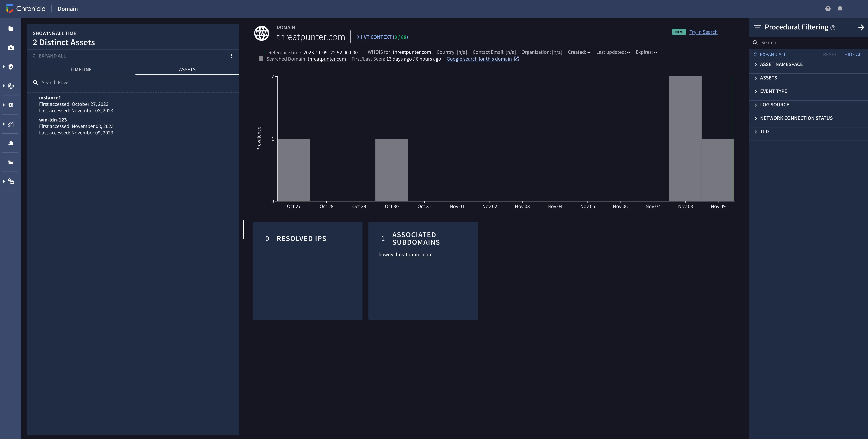868x439 pixels.
Task: Click the RESOLVED IPS card heading
Action: [301, 238]
